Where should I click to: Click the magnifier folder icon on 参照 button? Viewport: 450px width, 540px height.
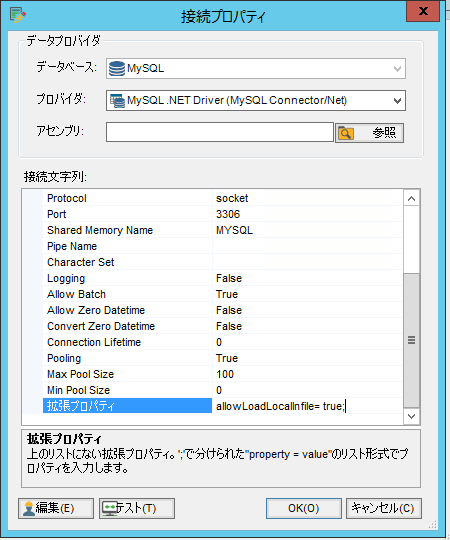tap(346, 133)
